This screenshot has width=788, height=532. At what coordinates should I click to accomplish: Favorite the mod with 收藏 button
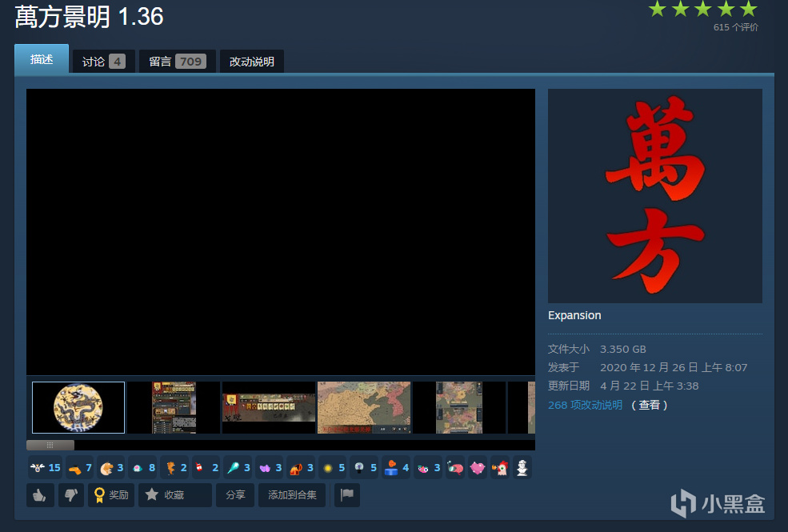point(175,495)
